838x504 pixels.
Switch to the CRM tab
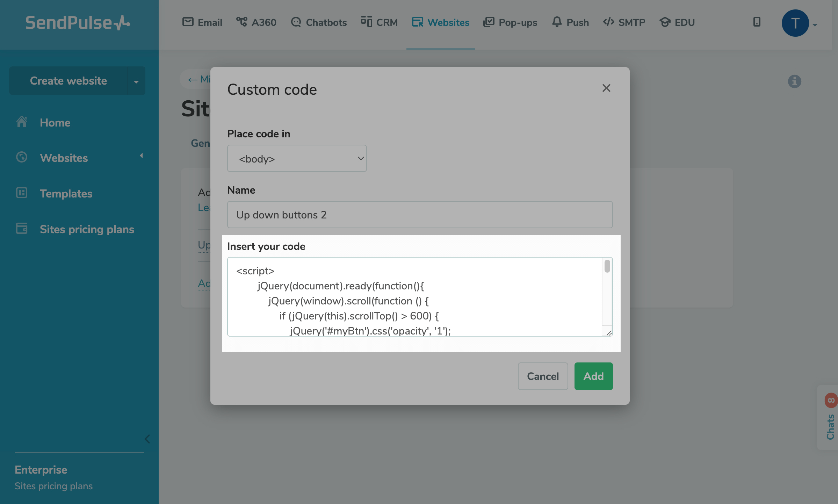[379, 22]
